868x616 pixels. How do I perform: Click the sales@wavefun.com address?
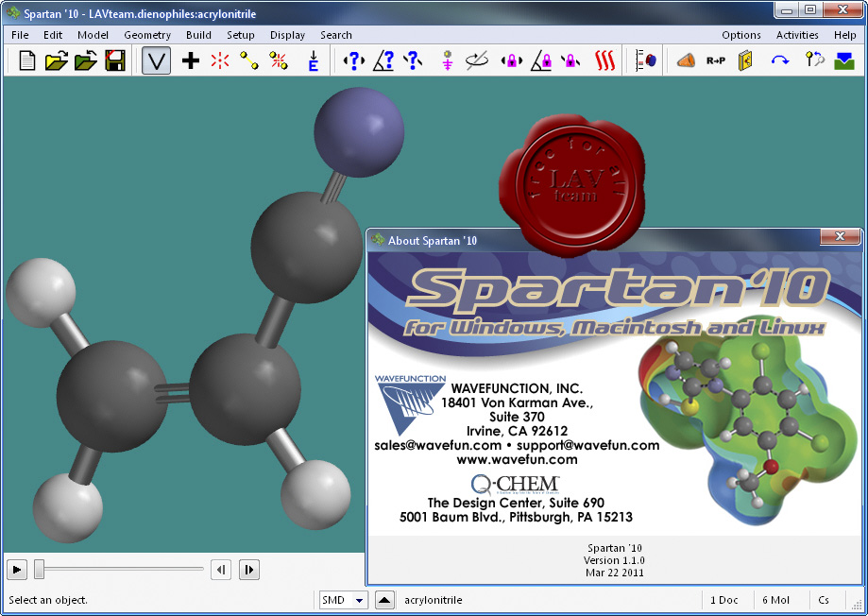point(438,445)
